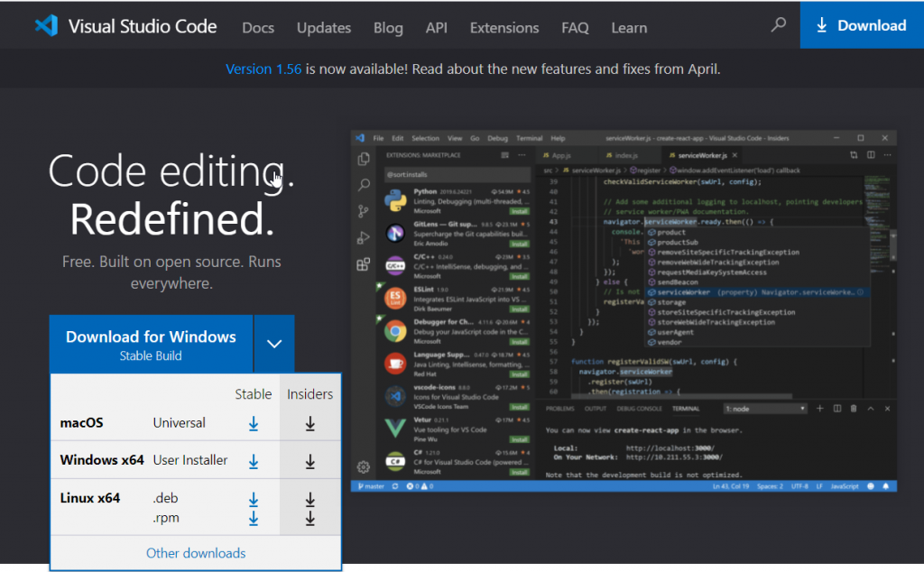Follow the Version 1.56 link

point(263,69)
